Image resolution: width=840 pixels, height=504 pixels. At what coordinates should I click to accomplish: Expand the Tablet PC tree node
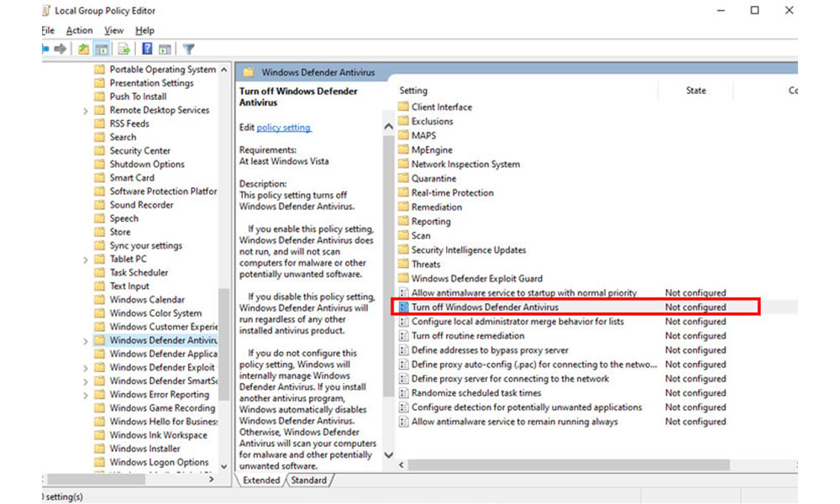click(86, 260)
